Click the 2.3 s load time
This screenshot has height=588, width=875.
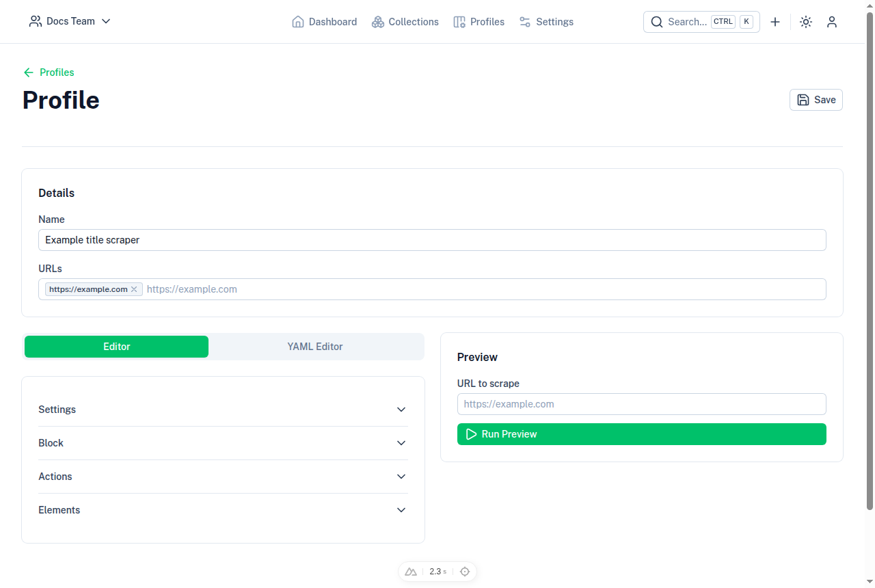tap(437, 572)
